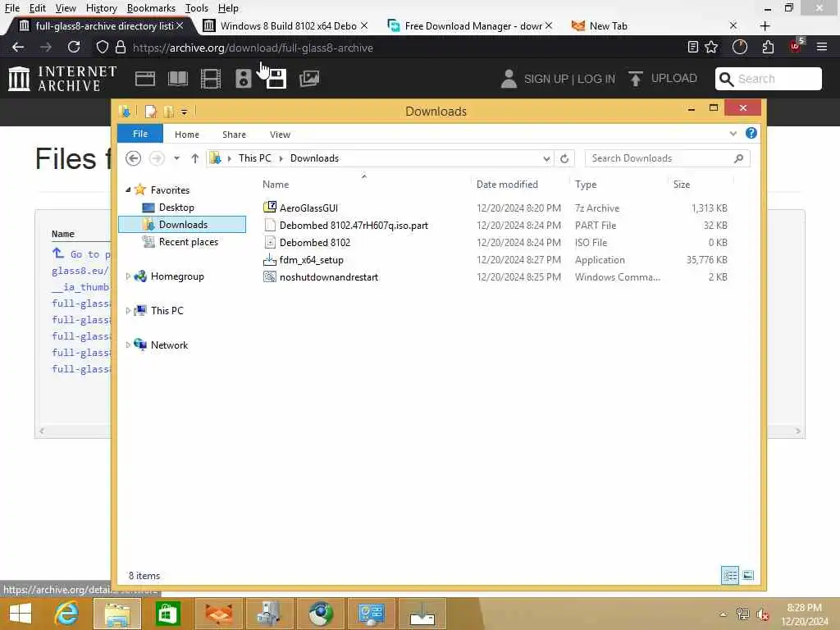Open the uBlock Origin extension icon
Screen dimensions: 840x630
796,46
